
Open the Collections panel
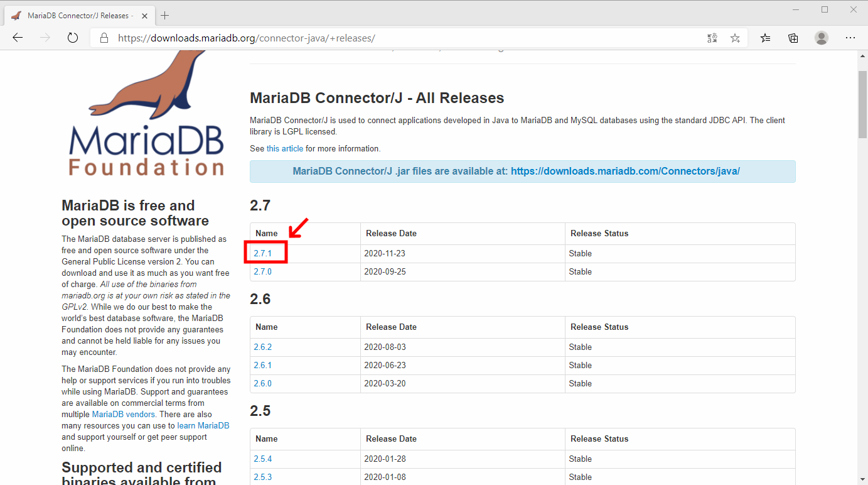[x=793, y=38]
